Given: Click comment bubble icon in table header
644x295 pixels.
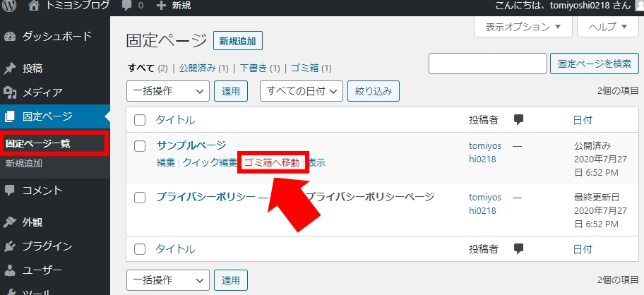Looking at the screenshot, I should (519, 120).
